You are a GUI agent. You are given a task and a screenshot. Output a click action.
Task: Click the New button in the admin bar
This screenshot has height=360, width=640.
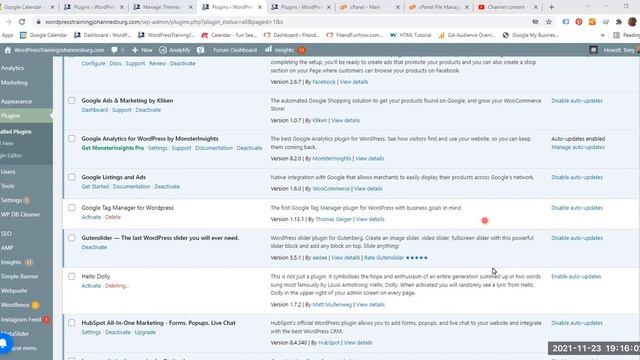point(142,50)
